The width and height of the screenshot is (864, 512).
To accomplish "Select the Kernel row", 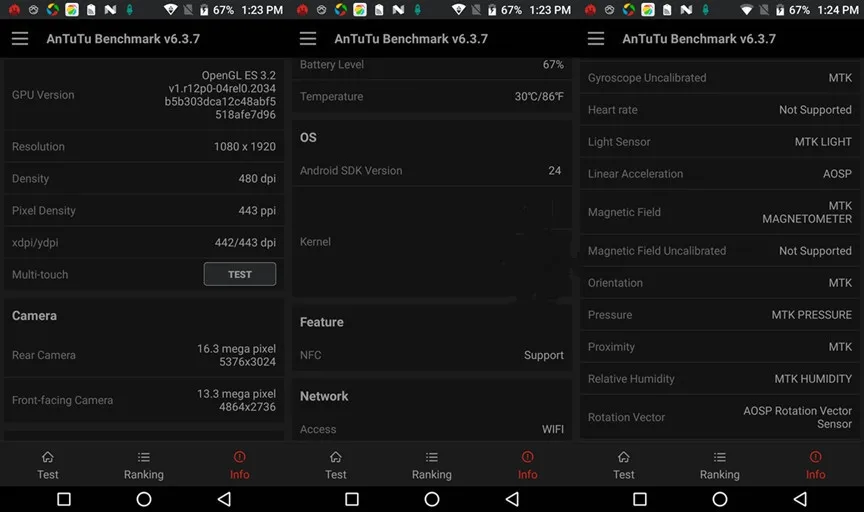I will click(x=432, y=242).
